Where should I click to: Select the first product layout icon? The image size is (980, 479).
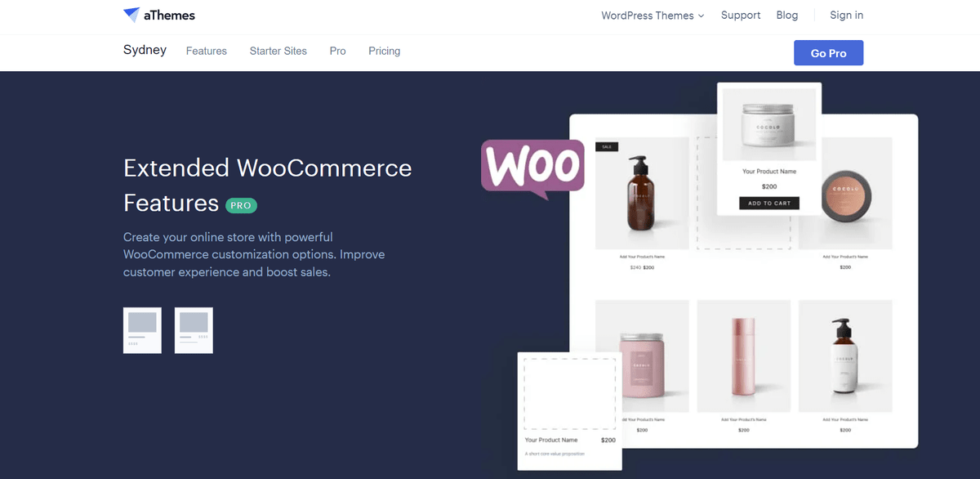[x=142, y=330]
